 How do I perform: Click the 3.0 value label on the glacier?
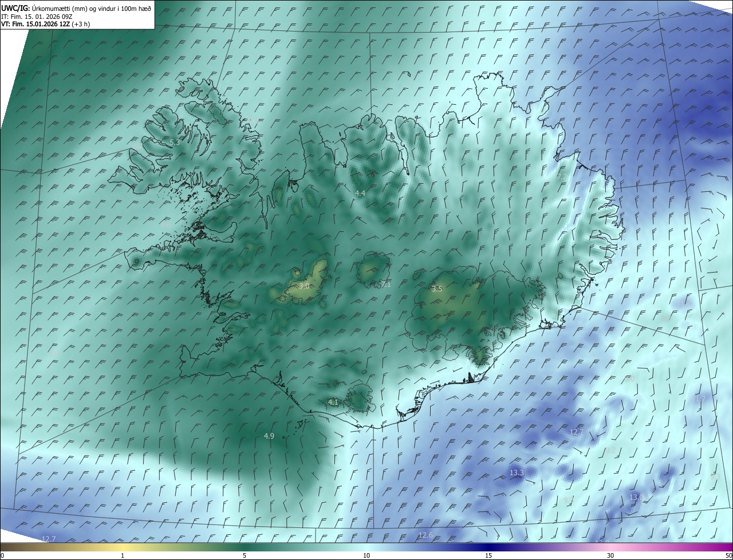pyautogui.click(x=304, y=286)
